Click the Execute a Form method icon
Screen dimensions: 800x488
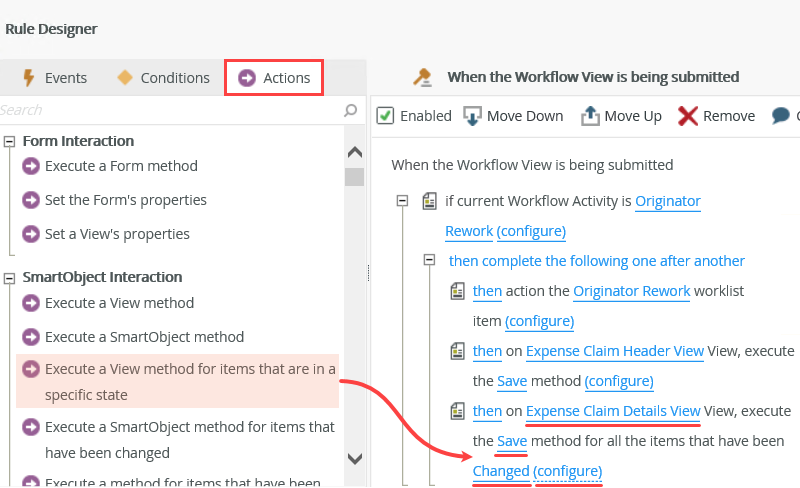[31, 166]
